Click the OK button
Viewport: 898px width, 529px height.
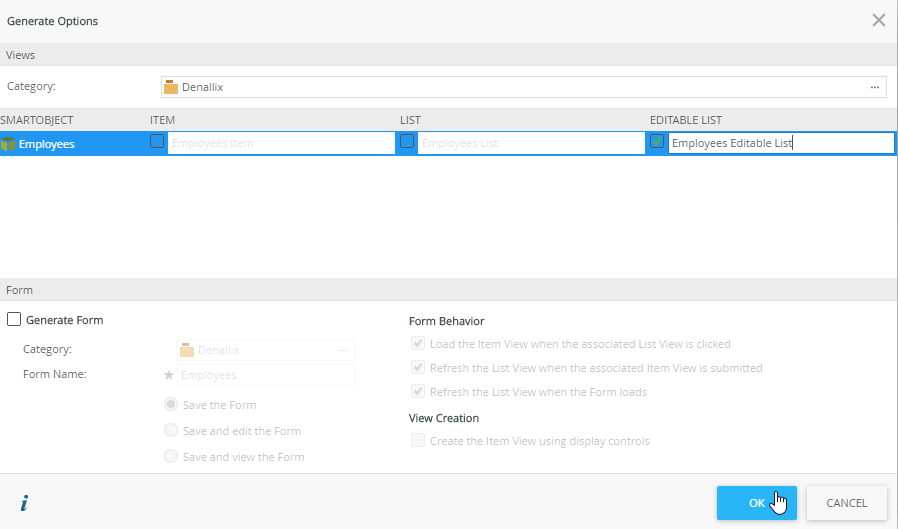[756, 503]
